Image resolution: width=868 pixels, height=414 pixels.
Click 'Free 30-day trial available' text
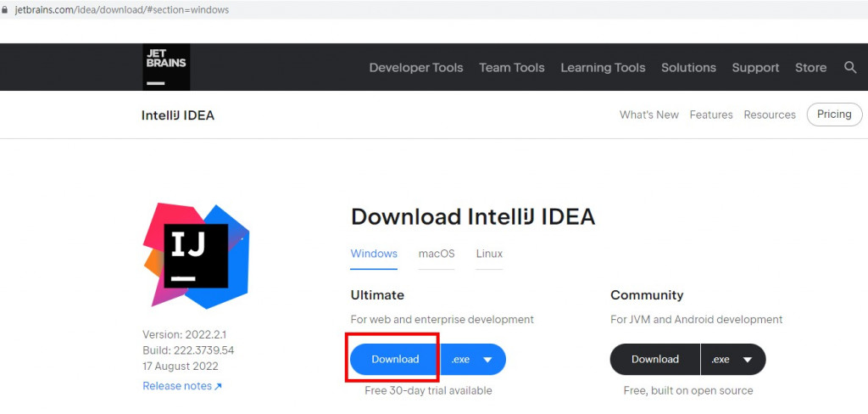428,390
